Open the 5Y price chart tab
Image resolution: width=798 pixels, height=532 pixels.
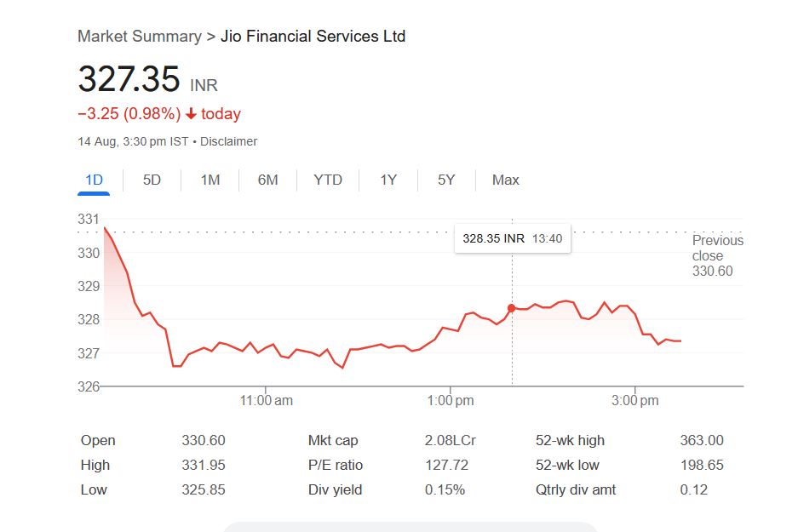pyautogui.click(x=446, y=180)
